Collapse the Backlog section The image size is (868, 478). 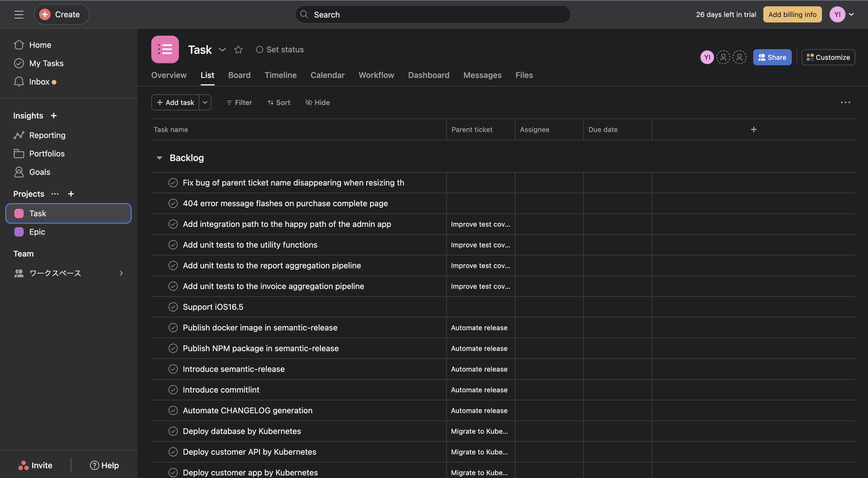[x=159, y=158]
